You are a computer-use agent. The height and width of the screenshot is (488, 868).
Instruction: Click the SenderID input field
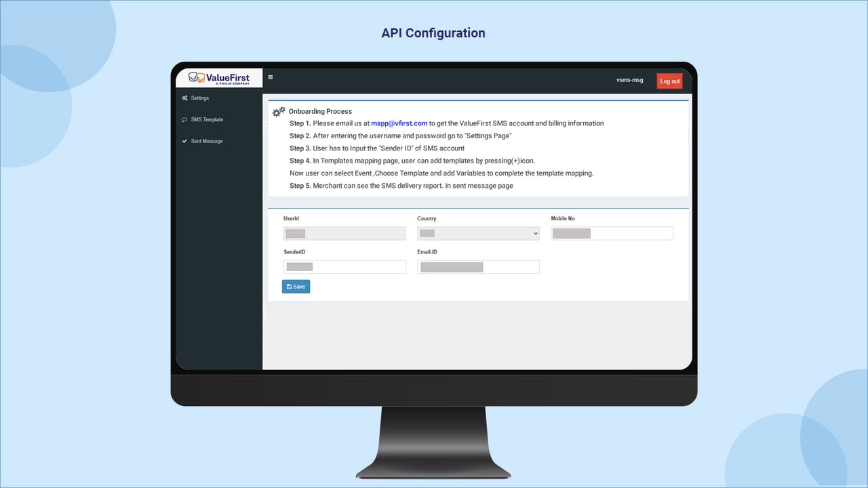344,267
